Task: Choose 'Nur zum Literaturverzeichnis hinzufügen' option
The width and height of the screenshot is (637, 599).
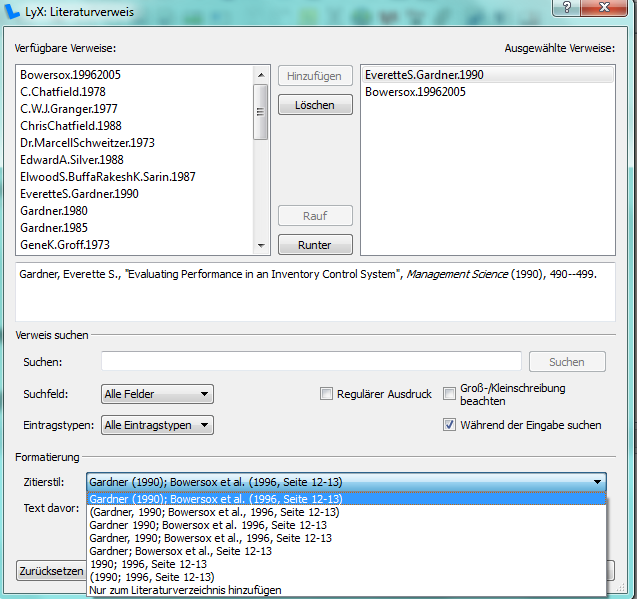Action: coord(185,590)
